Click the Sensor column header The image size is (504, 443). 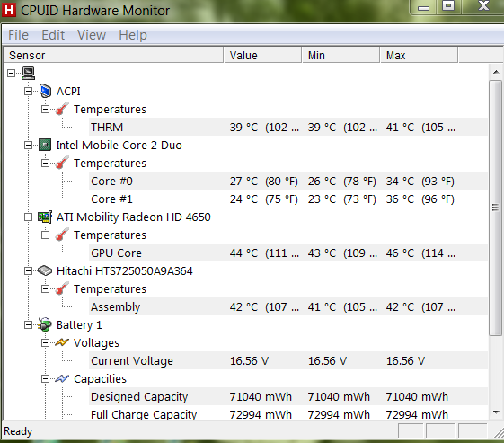coord(113,56)
